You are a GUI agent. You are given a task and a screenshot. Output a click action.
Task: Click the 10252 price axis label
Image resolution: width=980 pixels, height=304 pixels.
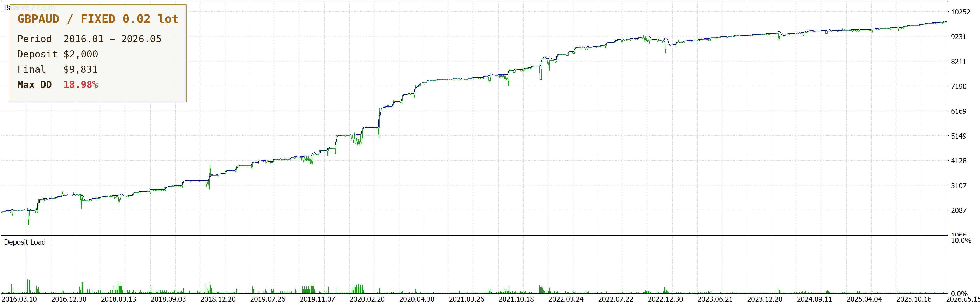(961, 12)
